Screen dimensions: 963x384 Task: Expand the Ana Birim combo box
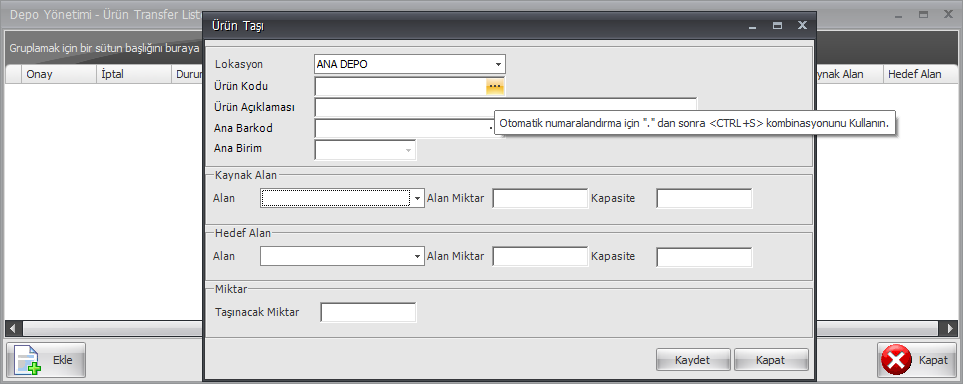[x=408, y=150]
